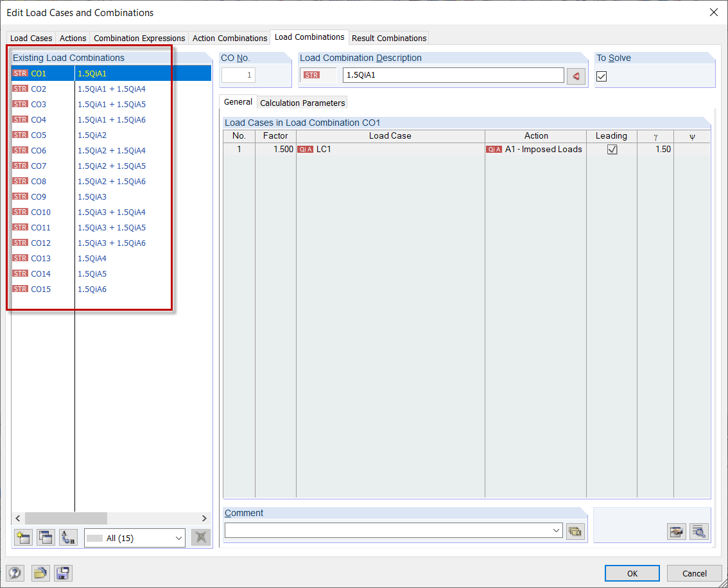Screen dimensions: 728x588
Task: Select combination CO13 row
Action: click(112, 259)
